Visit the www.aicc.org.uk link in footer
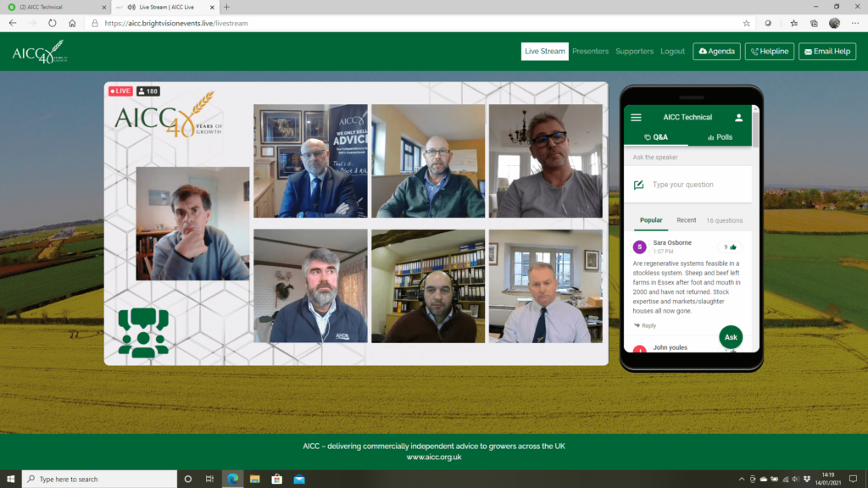Screen dimensions: 868x488 pyautogui.click(x=434, y=457)
